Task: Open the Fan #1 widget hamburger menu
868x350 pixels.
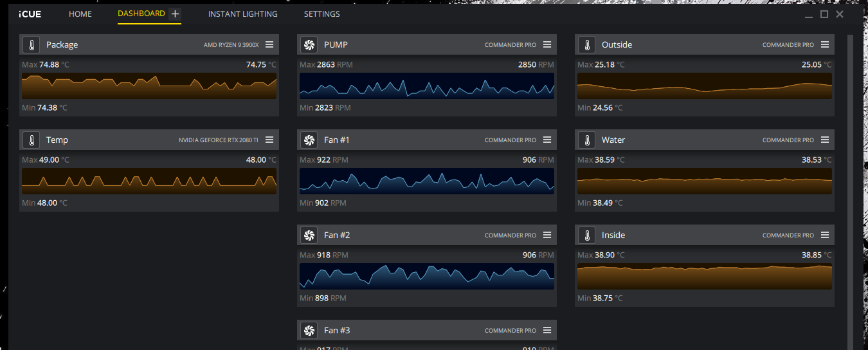Action: pos(547,140)
